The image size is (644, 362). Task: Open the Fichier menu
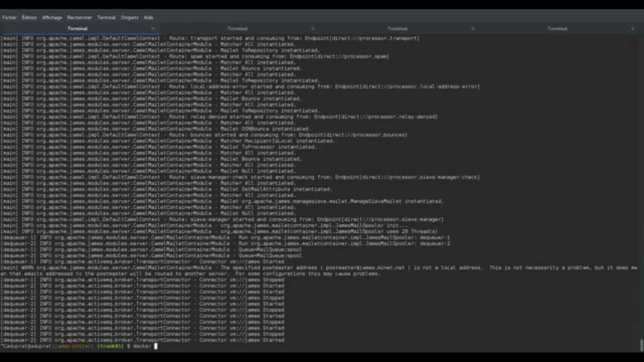pos(10,18)
